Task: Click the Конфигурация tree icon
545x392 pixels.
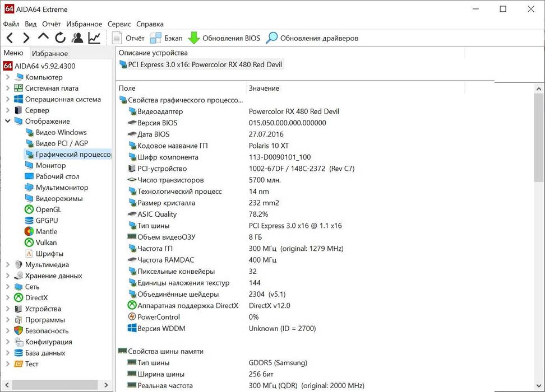Action: coord(19,342)
